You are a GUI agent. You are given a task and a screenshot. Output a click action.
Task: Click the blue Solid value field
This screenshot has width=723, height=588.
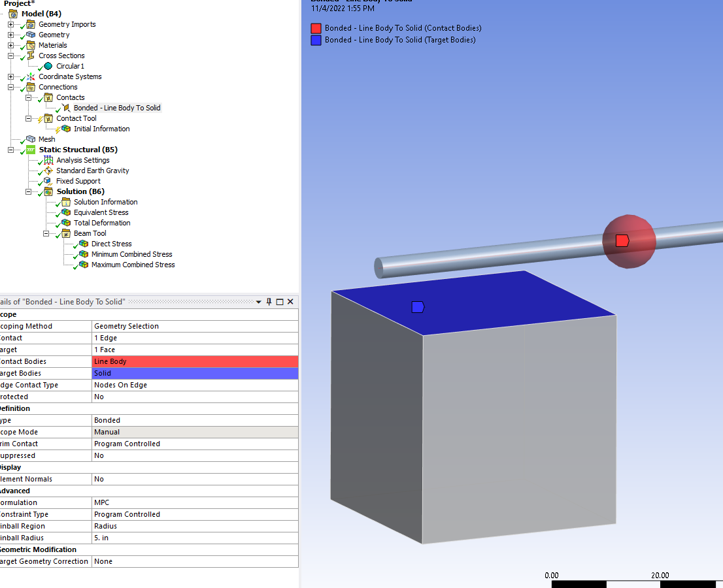[x=195, y=373]
